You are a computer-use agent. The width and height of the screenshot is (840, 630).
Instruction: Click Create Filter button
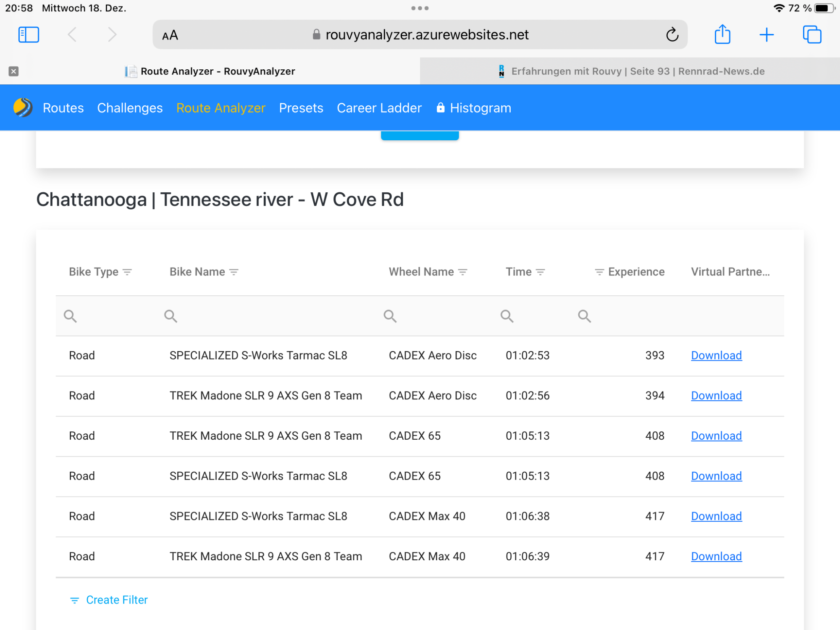coord(109,600)
